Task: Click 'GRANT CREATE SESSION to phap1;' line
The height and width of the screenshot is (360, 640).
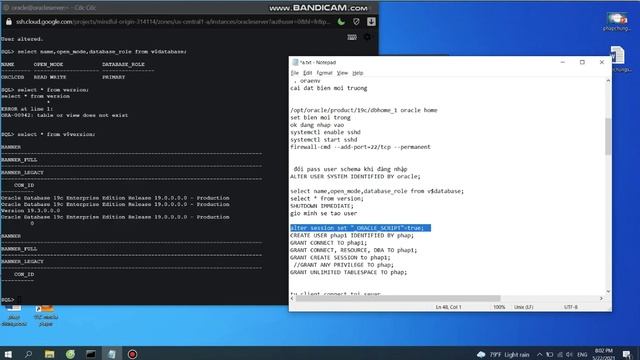Action: click(340, 258)
